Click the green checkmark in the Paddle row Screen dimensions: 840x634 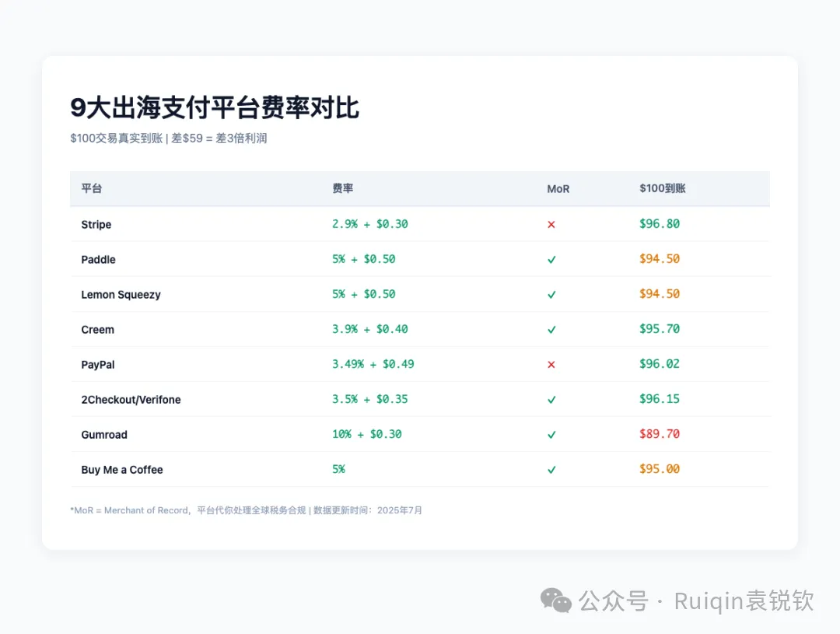(x=551, y=259)
